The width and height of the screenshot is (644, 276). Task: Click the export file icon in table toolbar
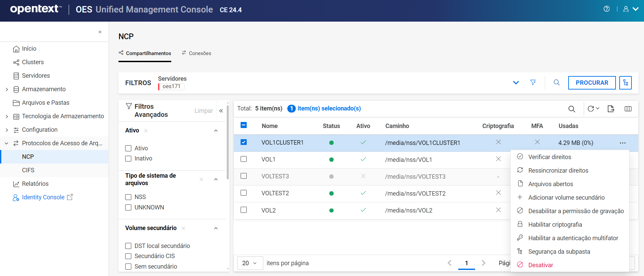(x=610, y=109)
